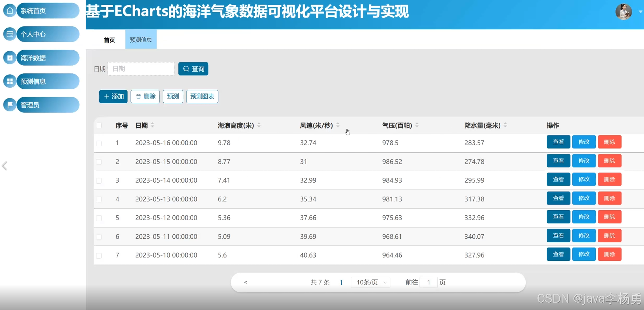Open 海洋数据 in the sidebar
The width and height of the screenshot is (644, 310).
click(x=48, y=58)
